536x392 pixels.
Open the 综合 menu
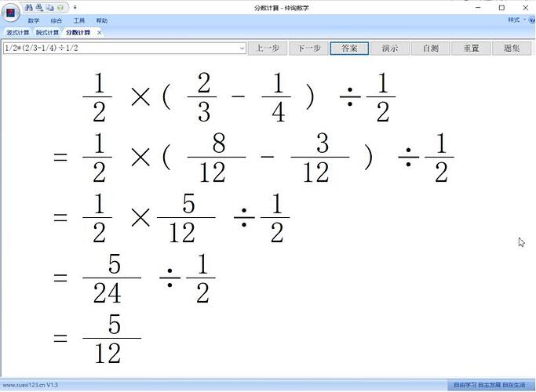(x=57, y=20)
